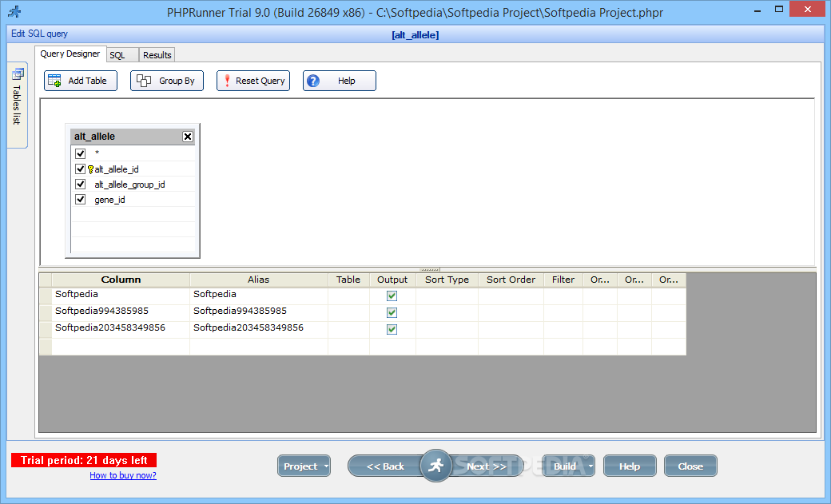Click the Sort Order column header

tap(511, 280)
